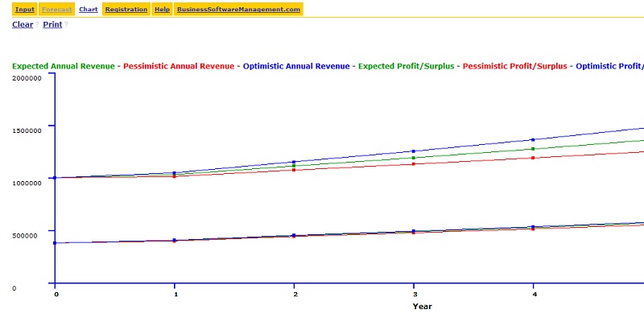The width and height of the screenshot is (644, 322).
Task: Click the Expected Profit/Surplus legend label
Action: 407,66
